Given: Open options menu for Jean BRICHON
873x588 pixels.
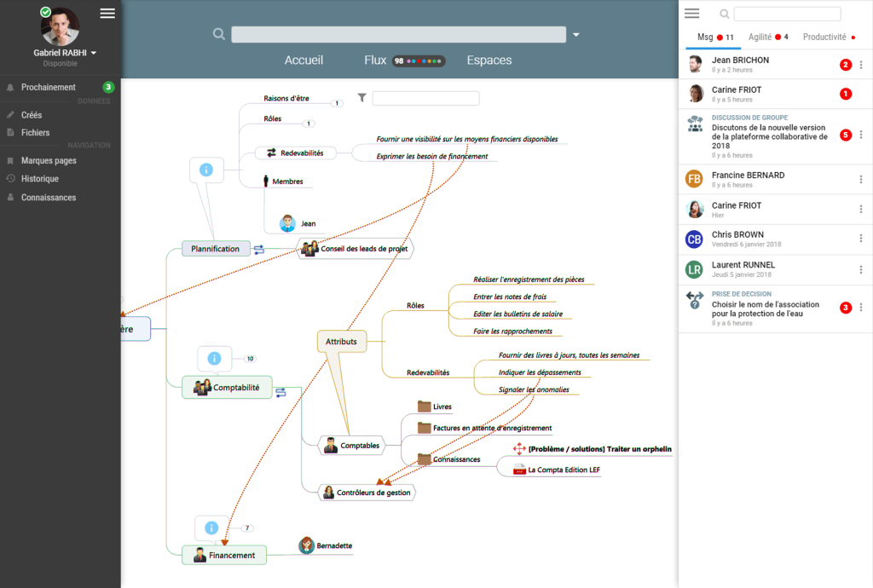Looking at the screenshot, I should click(861, 65).
